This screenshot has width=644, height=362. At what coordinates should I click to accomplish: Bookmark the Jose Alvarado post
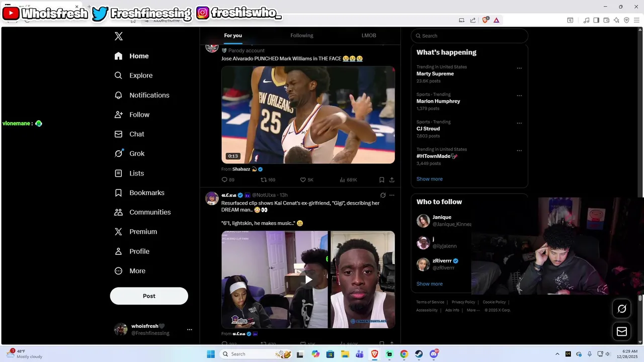[x=382, y=179]
